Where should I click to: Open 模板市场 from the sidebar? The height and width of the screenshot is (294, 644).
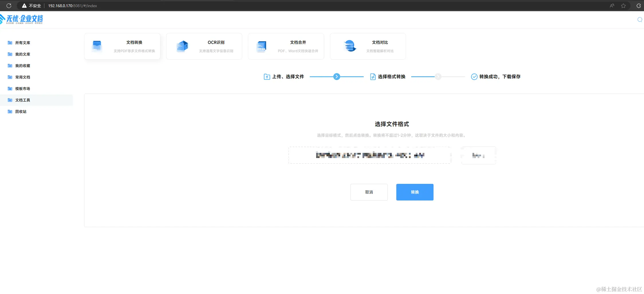22,88
